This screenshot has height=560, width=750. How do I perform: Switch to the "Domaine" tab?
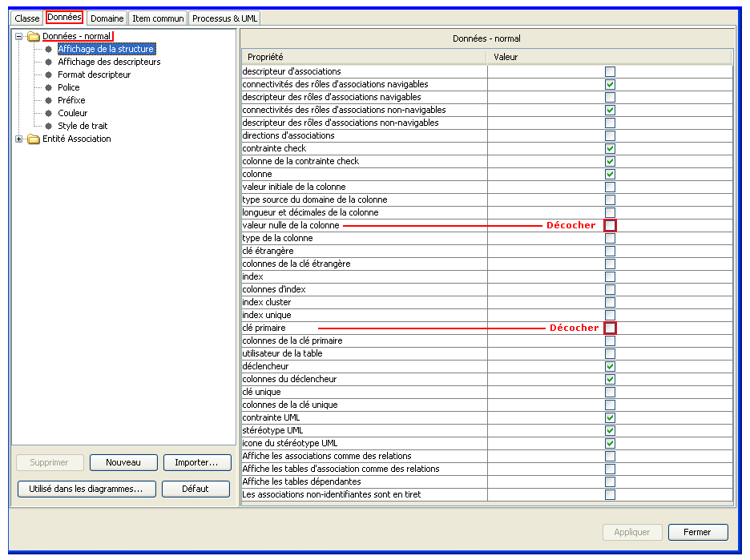tap(107, 17)
